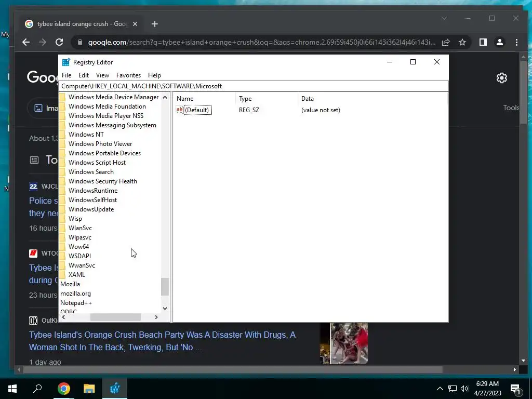The height and width of the screenshot is (399, 532).
Task: Select the Mozilla registry key
Action: point(70,284)
